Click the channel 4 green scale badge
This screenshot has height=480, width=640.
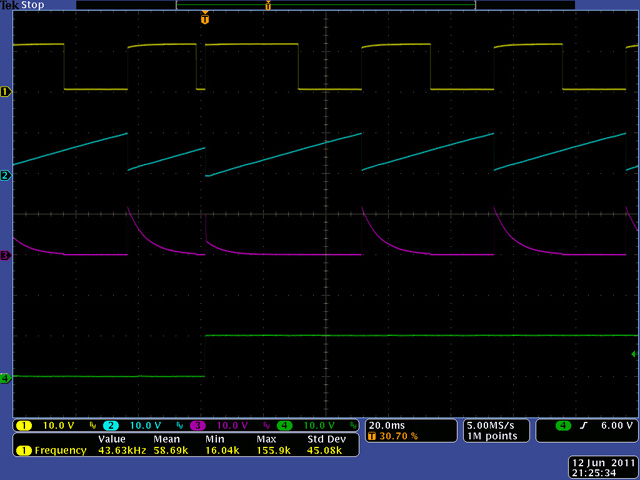tap(284, 426)
